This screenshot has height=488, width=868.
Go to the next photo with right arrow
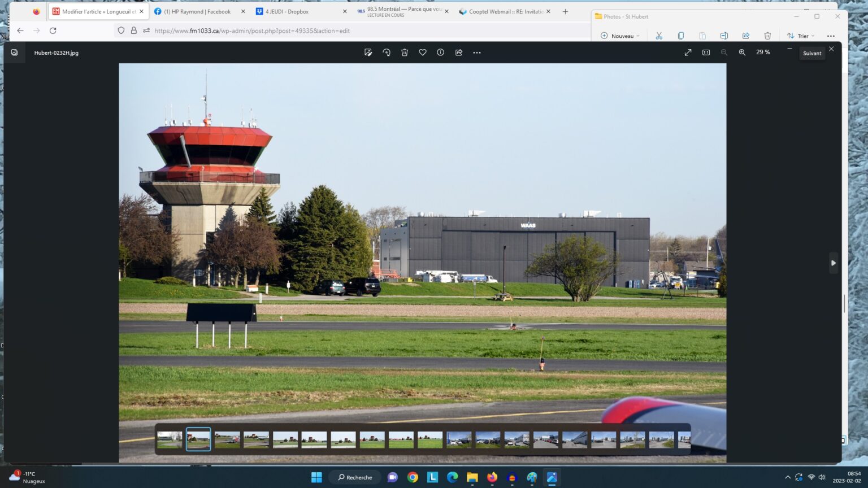tap(833, 263)
